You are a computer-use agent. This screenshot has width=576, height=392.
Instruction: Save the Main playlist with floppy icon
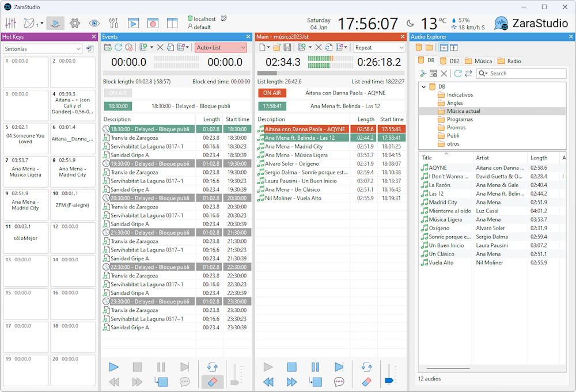(286, 47)
